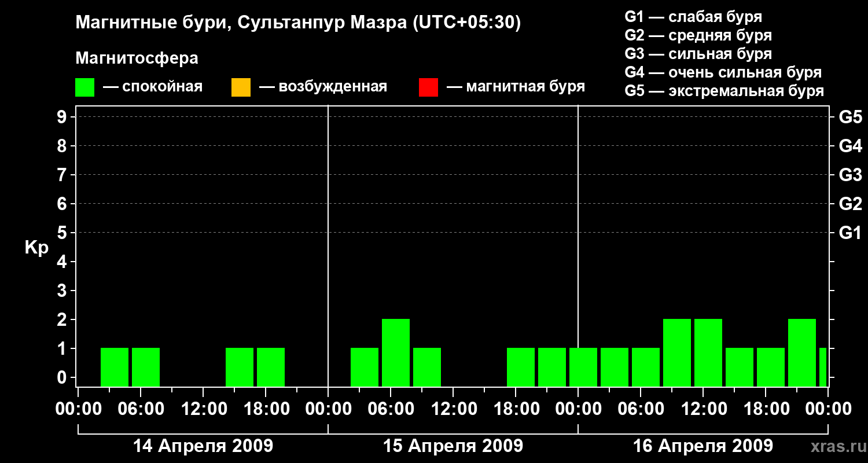Click the green bar above 06:00 on 16 Апреля
The height and width of the screenshot is (463, 868).
[x=646, y=367]
